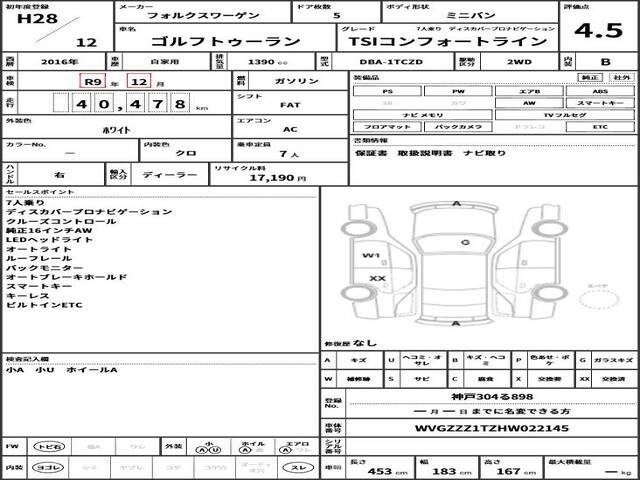The image size is (640, 480).
Task: Click circled スレ in interior row
Action: point(298,468)
